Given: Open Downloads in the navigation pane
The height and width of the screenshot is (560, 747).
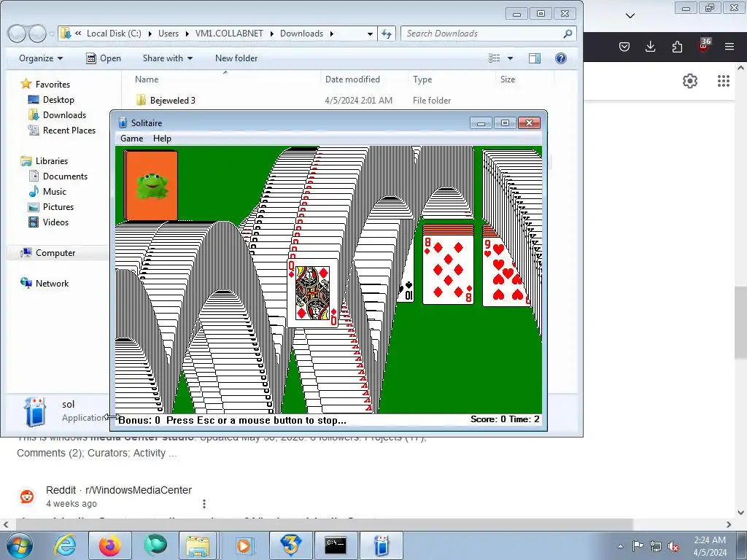Looking at the screenshot, I should 64,114.
